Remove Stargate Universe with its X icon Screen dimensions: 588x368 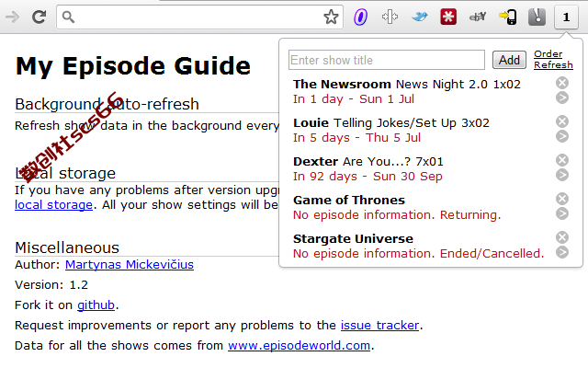(x=562, y=237)
